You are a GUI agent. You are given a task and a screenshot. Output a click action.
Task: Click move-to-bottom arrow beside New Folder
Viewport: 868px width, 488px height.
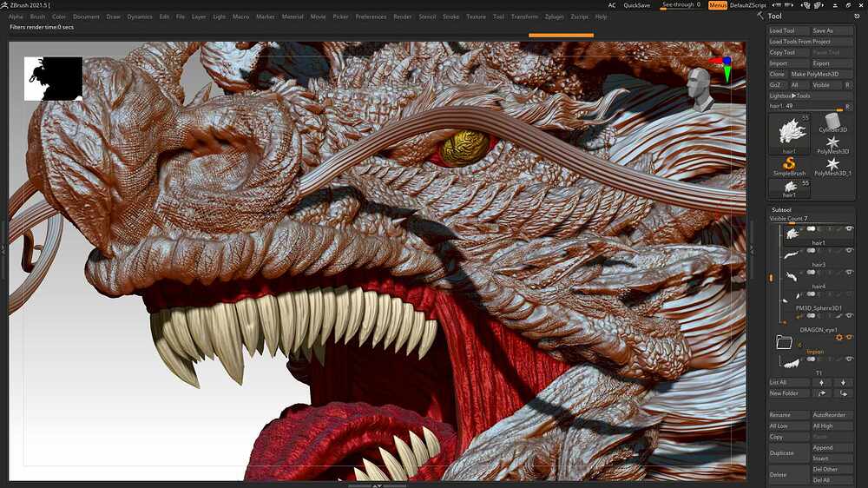[843, 393]
